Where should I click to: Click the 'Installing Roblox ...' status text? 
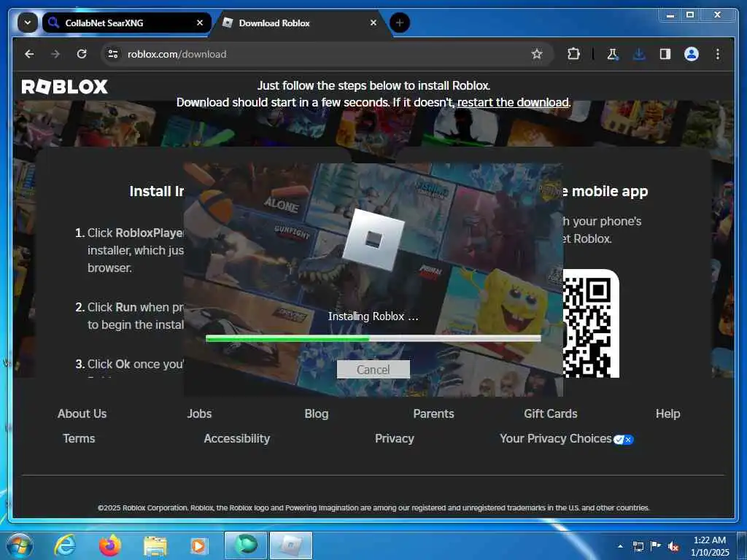click(x=373, y=316)
